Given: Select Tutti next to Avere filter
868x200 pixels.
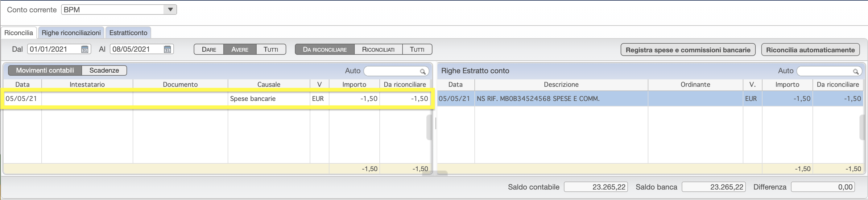Looking at the screenshot, I should [271, 50].
